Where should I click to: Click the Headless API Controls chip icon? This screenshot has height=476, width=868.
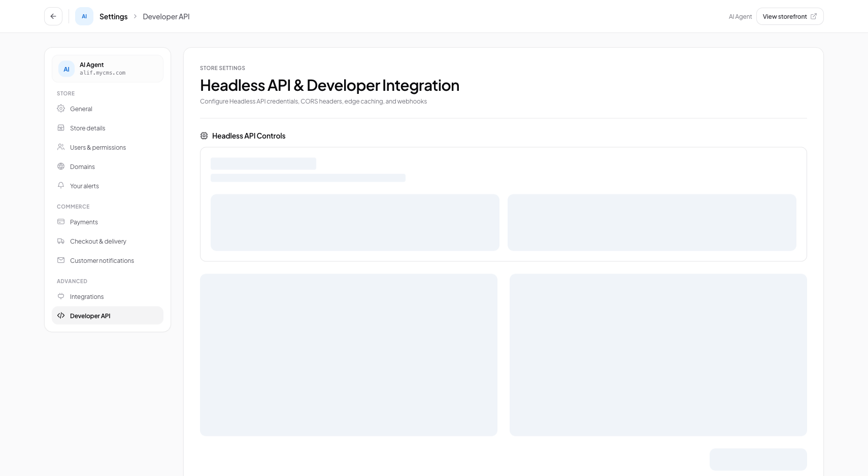pyautogui.click(x=204, y=135)
